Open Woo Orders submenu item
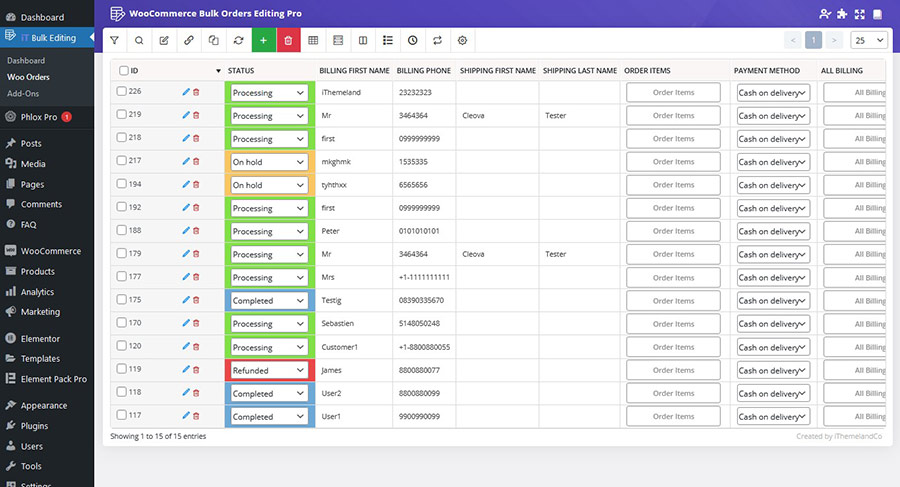This screenshot has width=900, height=487. point(28,77)
